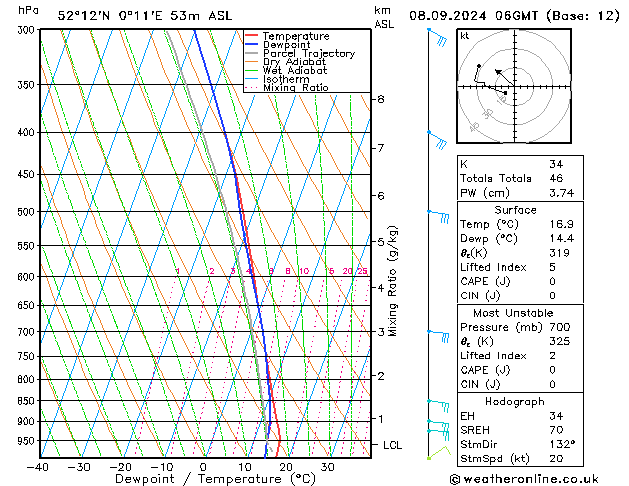Select the 'Isotherm' legend entry
Viewport: 629px width, 486px height.
point(286,79)
